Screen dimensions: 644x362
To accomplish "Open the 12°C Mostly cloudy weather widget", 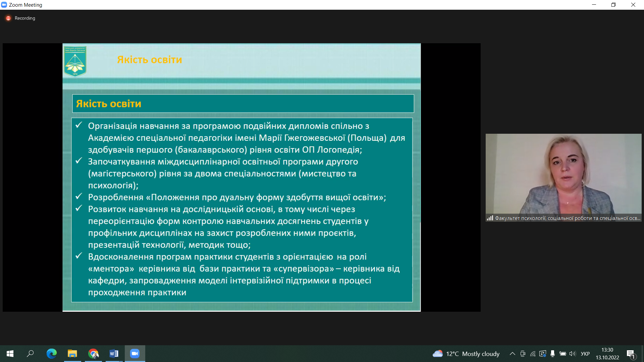I will [466, 354].
